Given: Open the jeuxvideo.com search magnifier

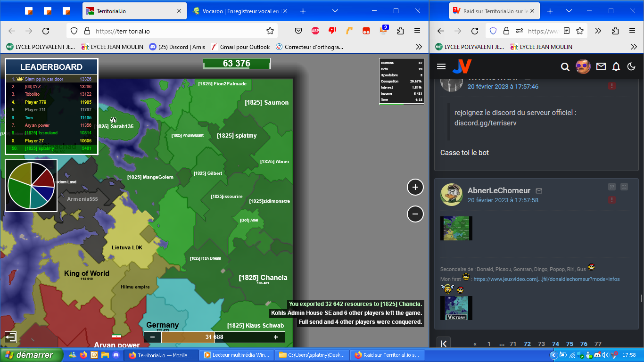Looking at the screenshot, I should click(565, 67).
